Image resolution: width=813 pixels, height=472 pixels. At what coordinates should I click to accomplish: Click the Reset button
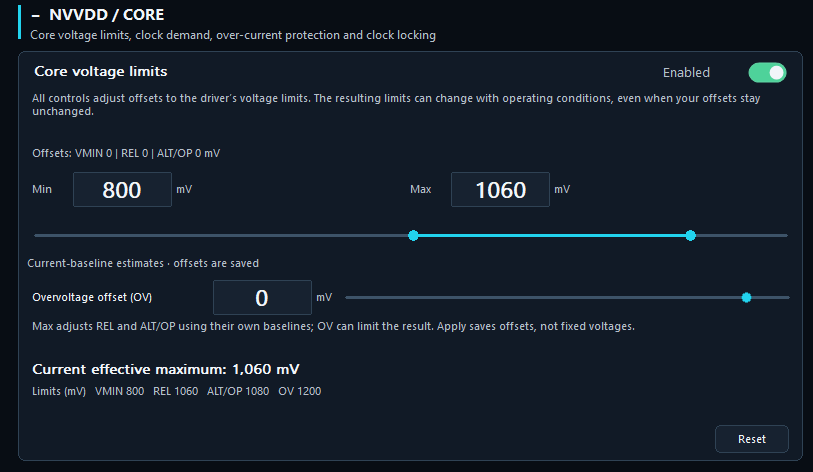coord(752,439)
